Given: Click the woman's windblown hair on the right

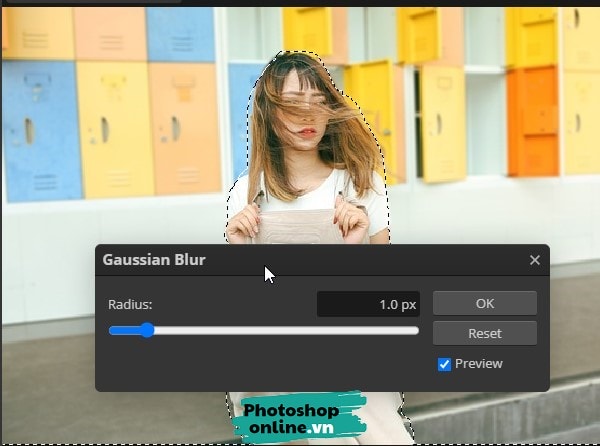Looking at the screenshot, I should (x=355, y=150).
